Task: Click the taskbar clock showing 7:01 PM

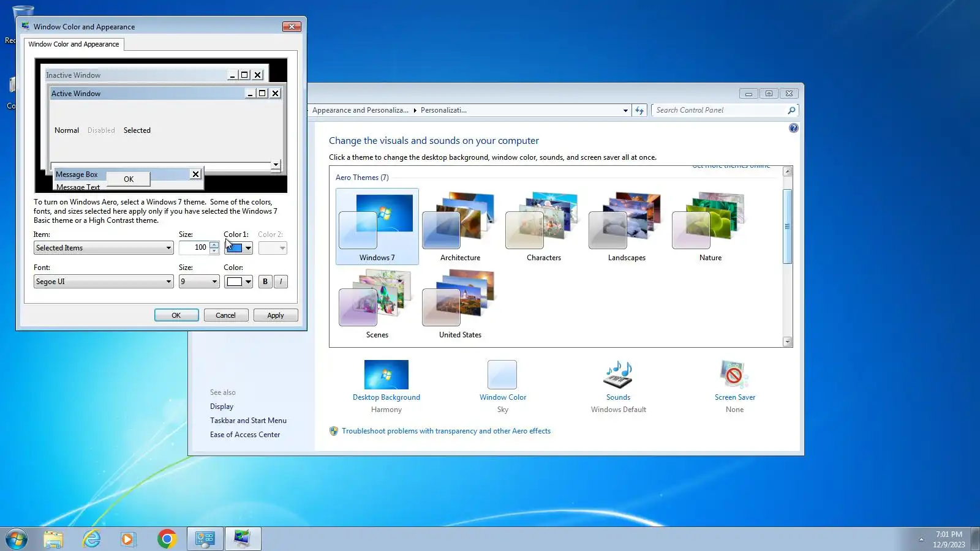Action: (949, 539)
